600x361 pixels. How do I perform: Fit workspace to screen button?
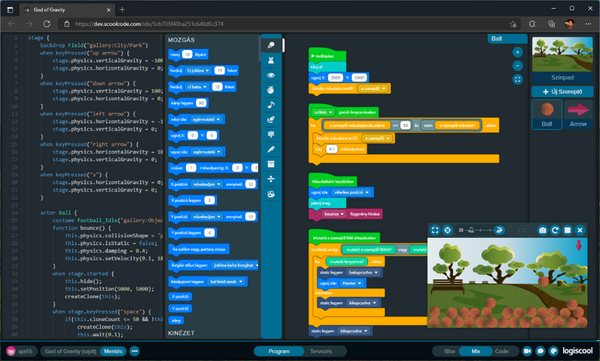(517, 80)
